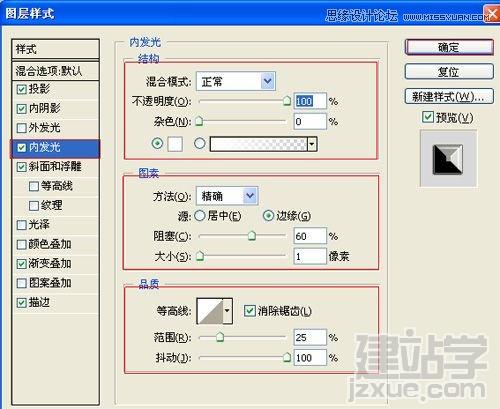Click the 复位 reset button
The width and height of the screenshot is (500, 409).
click(449, 72)
